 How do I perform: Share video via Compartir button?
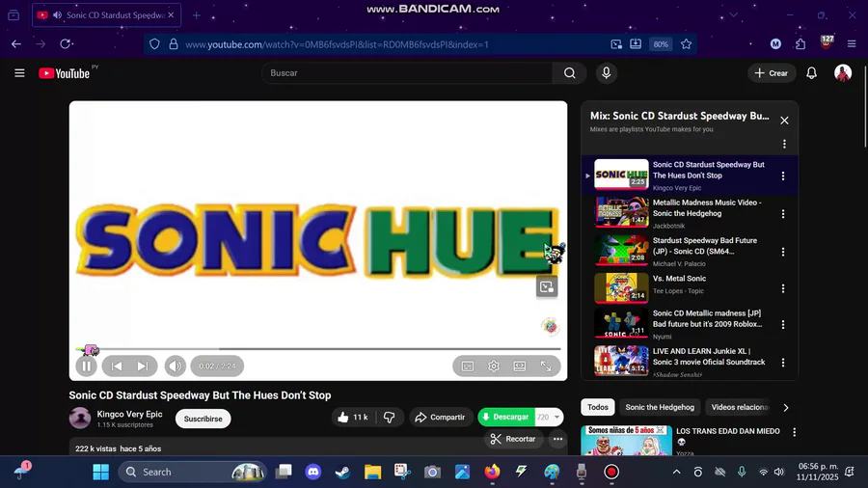click(441, 418)
